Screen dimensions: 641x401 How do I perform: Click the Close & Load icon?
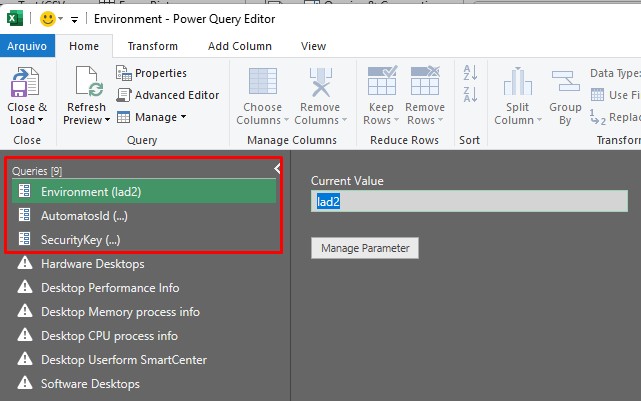tap(25, 81)
